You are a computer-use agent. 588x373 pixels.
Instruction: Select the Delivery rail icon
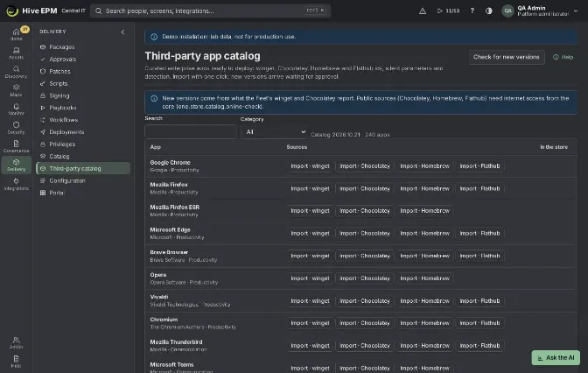[x=16, y=165]
